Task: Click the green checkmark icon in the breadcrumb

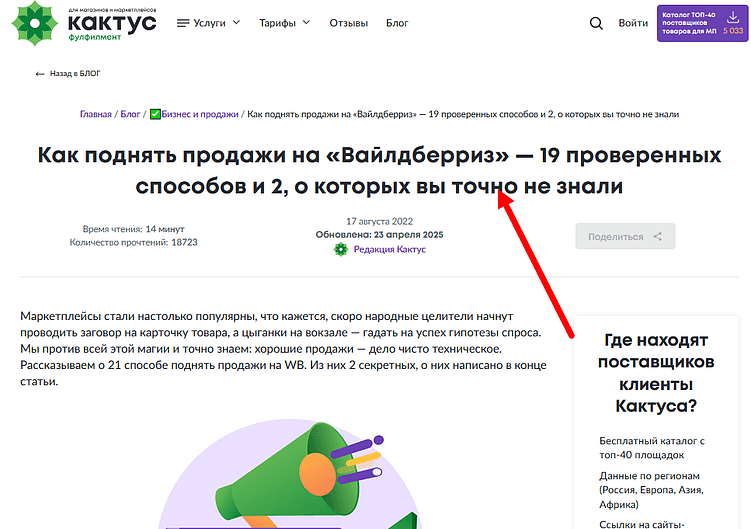Action: 155,114
